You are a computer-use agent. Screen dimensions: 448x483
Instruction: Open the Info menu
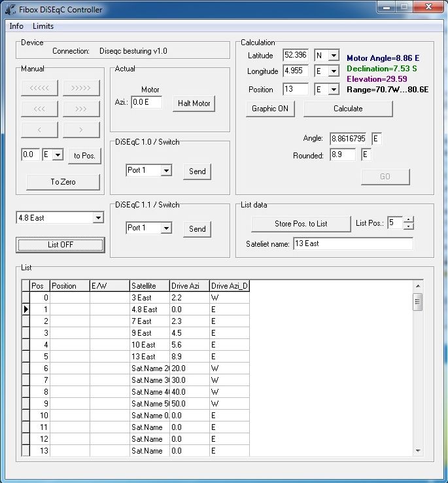click(16, 26)
